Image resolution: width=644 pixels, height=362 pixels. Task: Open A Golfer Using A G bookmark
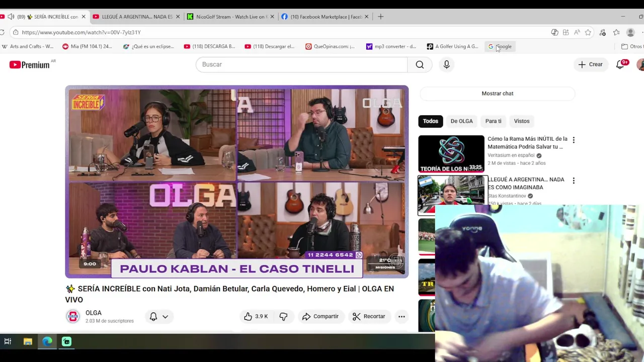coord(452,46)
